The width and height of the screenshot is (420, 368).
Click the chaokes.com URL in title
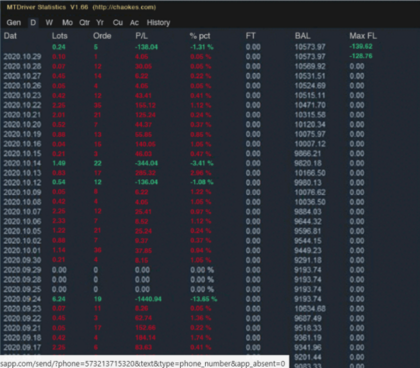tap(124, 7)
